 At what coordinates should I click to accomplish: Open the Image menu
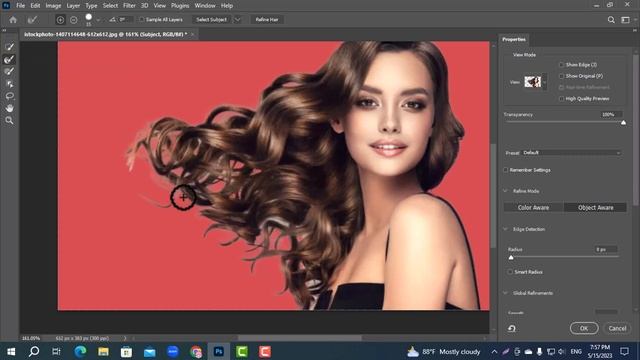(x=53, y=6)
